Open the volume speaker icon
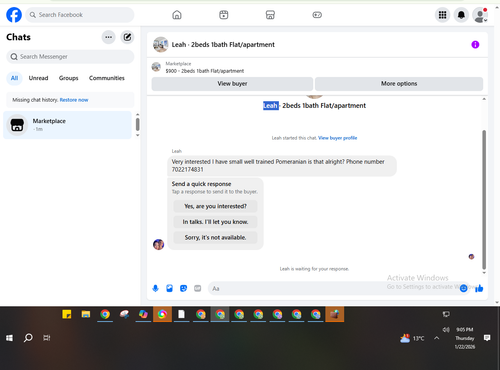 coord(446,330)
